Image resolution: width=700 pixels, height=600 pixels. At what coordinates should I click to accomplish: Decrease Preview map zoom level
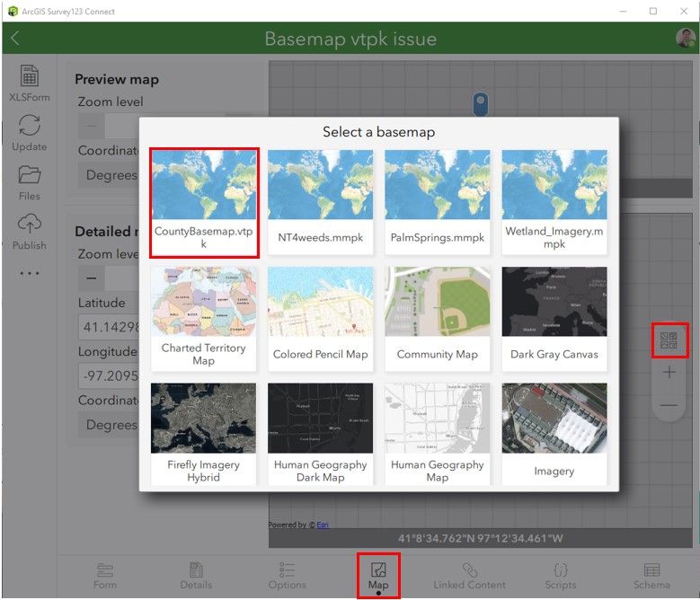click(x=91, y=126)
